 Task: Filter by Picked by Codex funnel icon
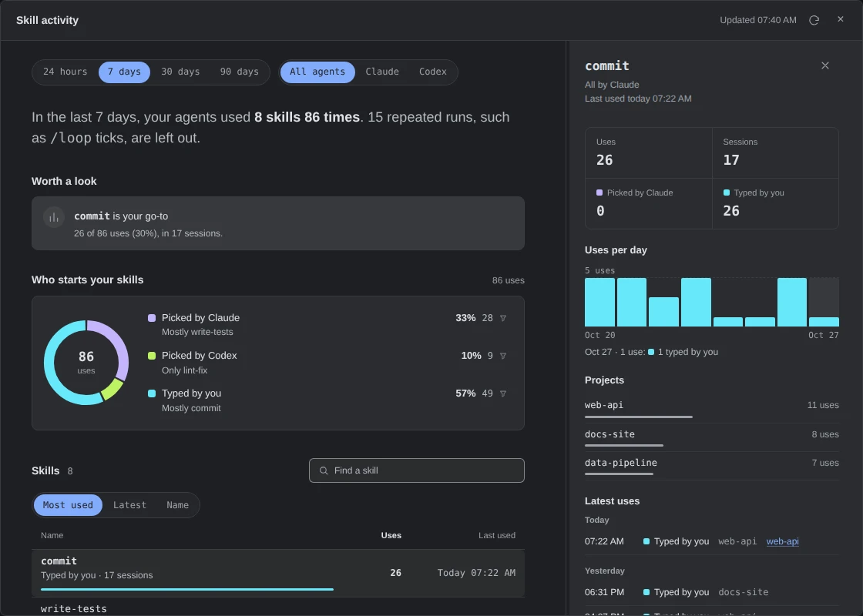502,356
